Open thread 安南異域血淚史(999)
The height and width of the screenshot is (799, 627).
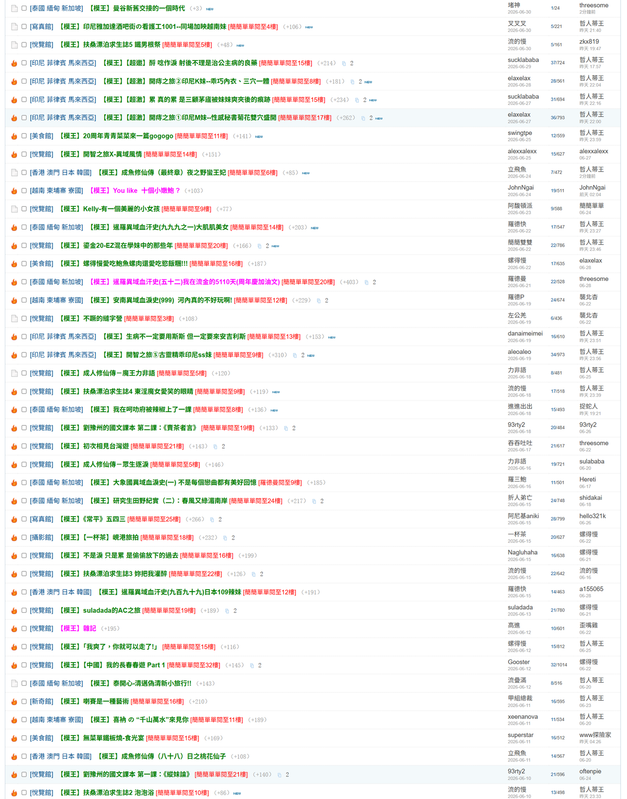(x=161, y=301)
